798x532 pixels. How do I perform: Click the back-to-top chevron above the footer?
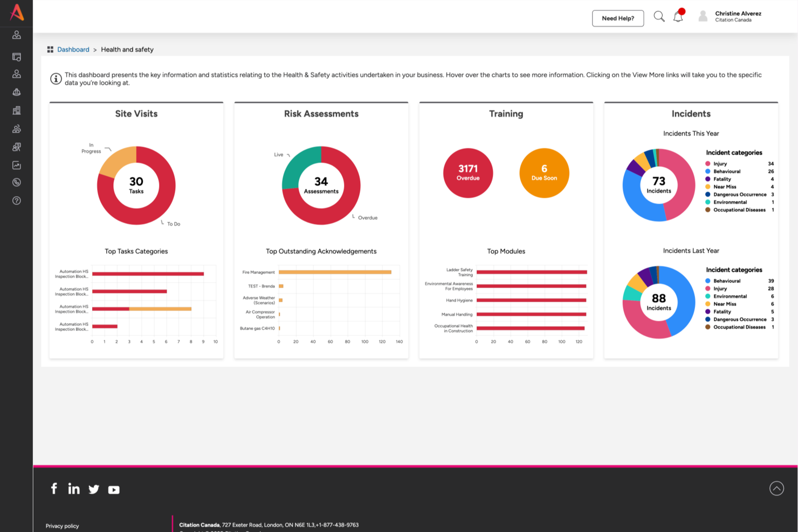click(776, 488)
